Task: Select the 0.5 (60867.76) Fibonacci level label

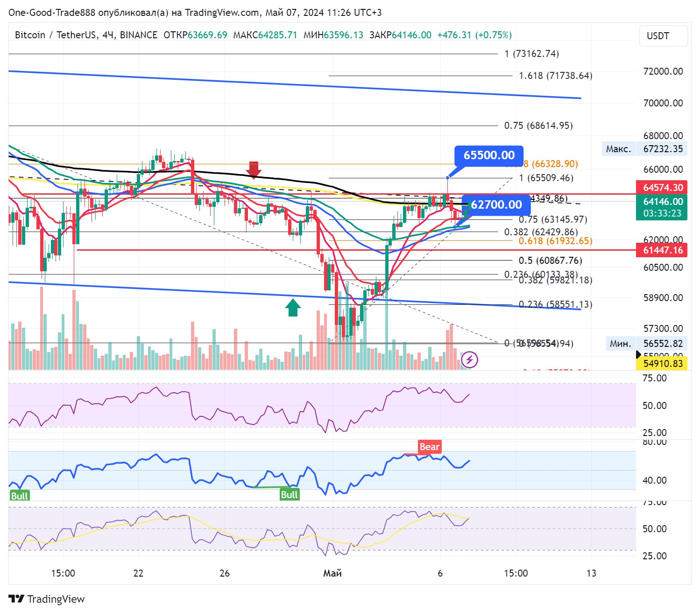Action: [550, 261]
